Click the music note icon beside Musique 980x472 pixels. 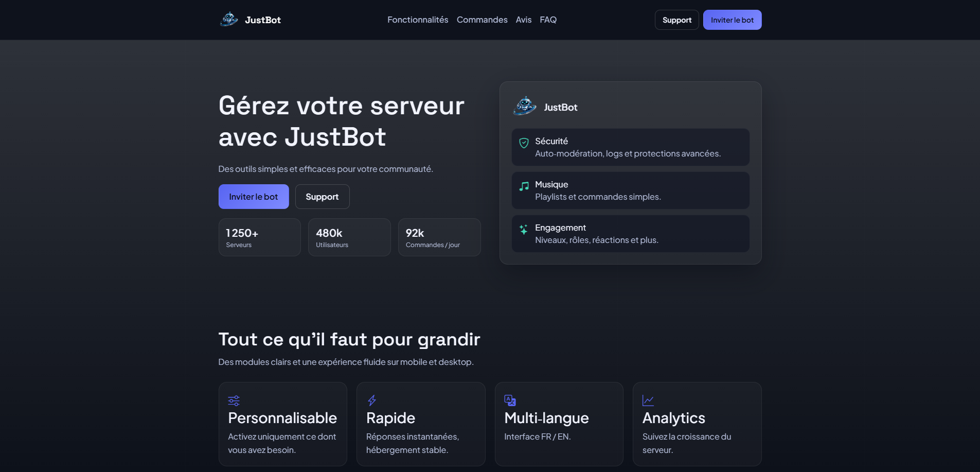pyautogui.click(x=524, y=186)
